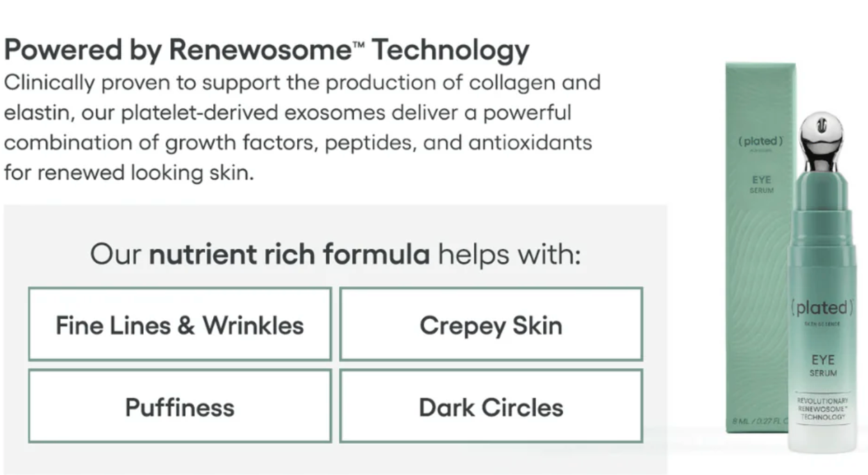This screenshot has width=868, height=475.
Task: Click the trademark symbol after Renewosome in heading
Action: (359, 44)
